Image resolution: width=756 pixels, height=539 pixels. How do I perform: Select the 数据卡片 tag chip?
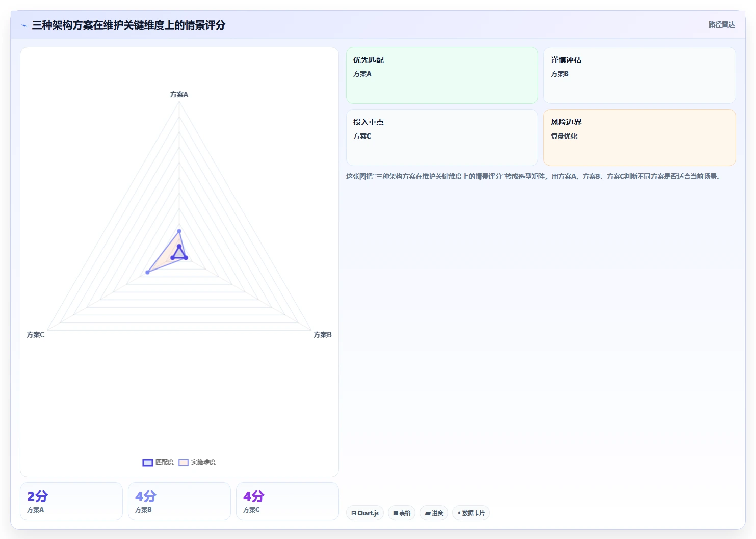pos(471,513)
